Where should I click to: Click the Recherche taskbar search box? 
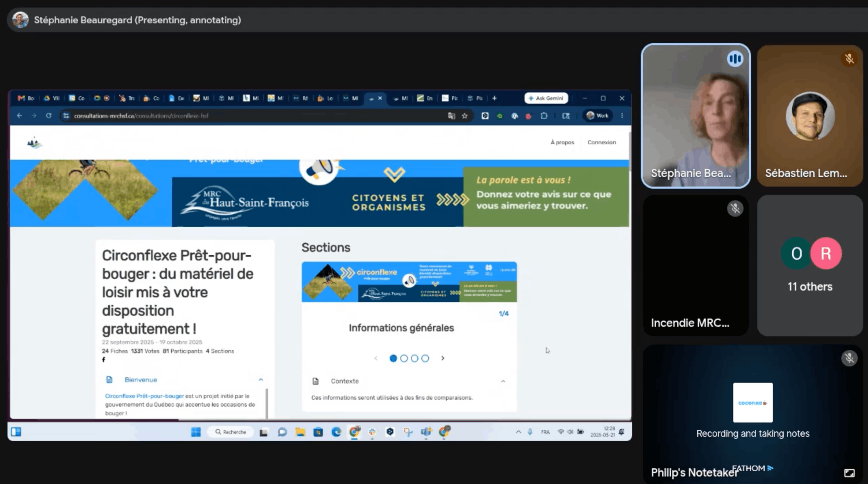pyautogui.click(x=231, y=432)
